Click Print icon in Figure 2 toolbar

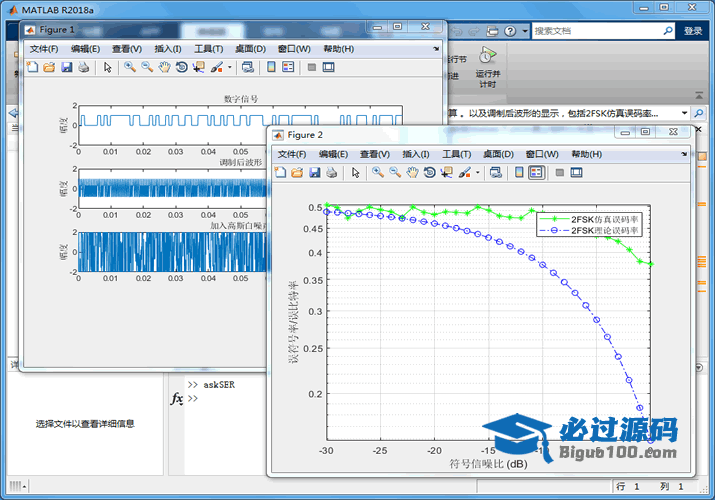pyautogui.click(x=332, y=173)
